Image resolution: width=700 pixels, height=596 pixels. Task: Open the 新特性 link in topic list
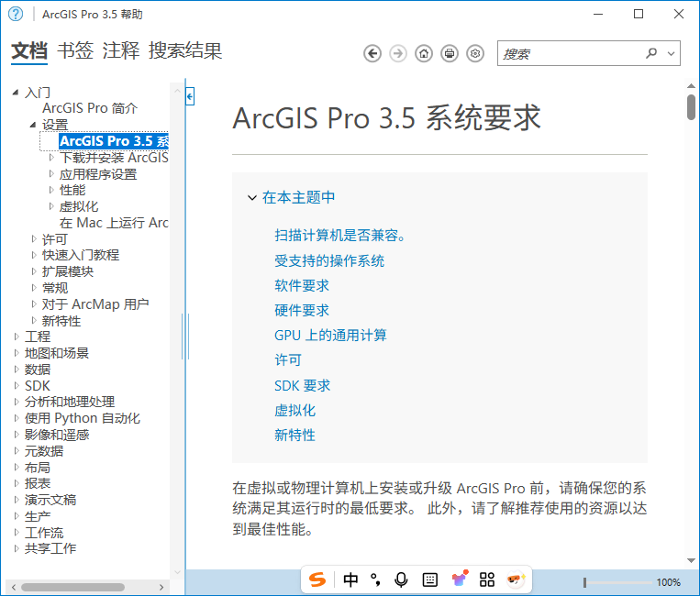[x=294, y=435]
